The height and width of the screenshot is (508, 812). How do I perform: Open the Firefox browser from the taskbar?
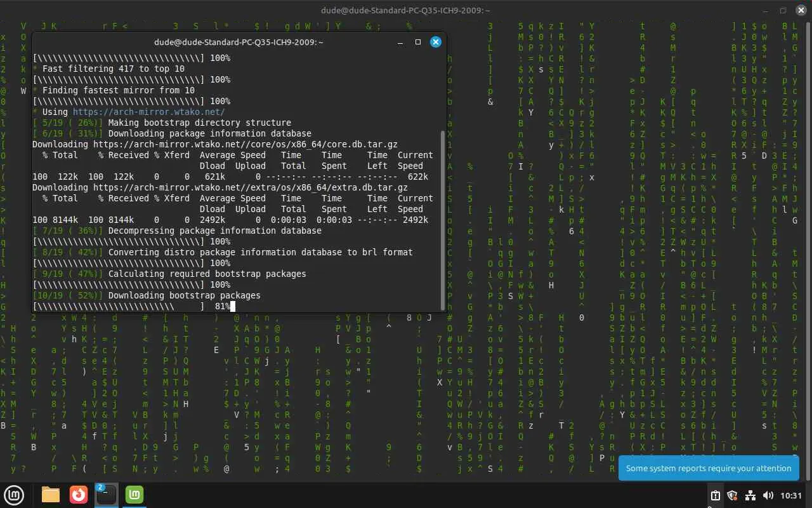coord(79,495)
